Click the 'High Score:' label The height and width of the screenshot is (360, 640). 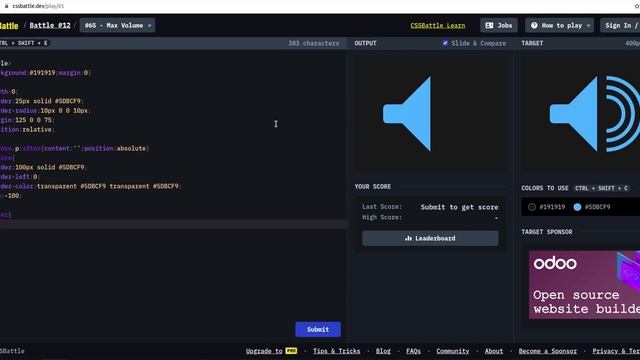tap(382, 217)
